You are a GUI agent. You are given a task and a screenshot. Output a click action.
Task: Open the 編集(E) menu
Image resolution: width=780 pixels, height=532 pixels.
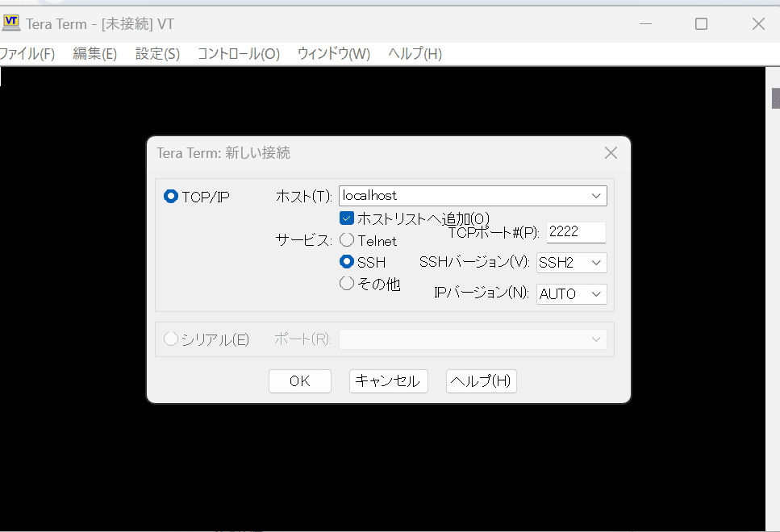click(94, 54)
